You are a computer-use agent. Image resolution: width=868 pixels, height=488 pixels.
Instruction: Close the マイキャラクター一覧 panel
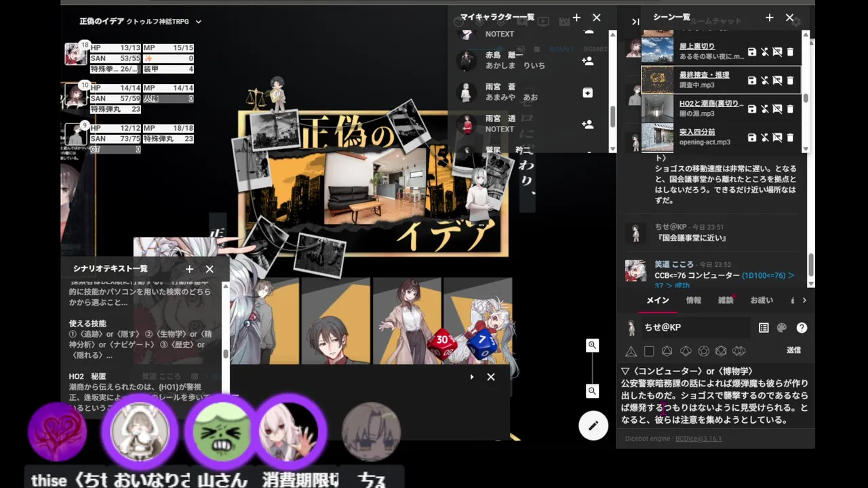597,18
